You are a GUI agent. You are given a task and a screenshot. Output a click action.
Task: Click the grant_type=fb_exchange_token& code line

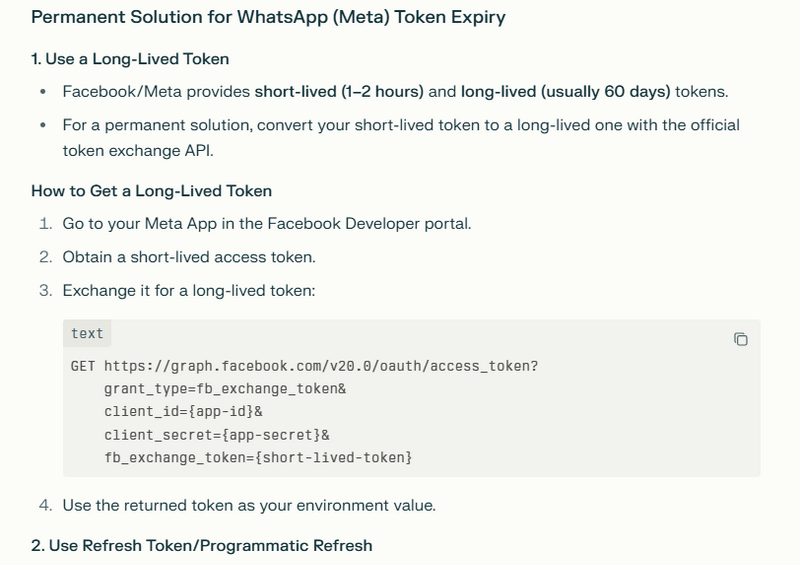[225, 389]
